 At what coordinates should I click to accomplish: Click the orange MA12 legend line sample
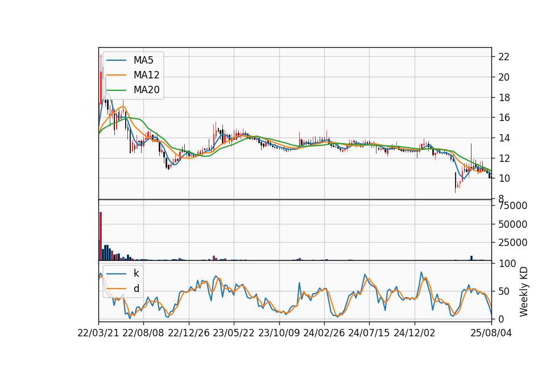click(x=116, y=75)
